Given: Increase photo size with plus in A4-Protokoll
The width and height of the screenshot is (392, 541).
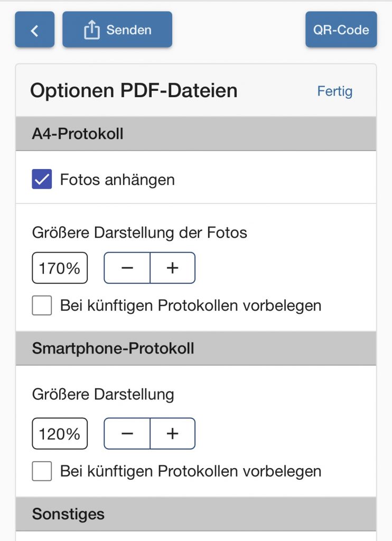Looking at the screenshot, I should pyautogui.click(x=172, y=268).
